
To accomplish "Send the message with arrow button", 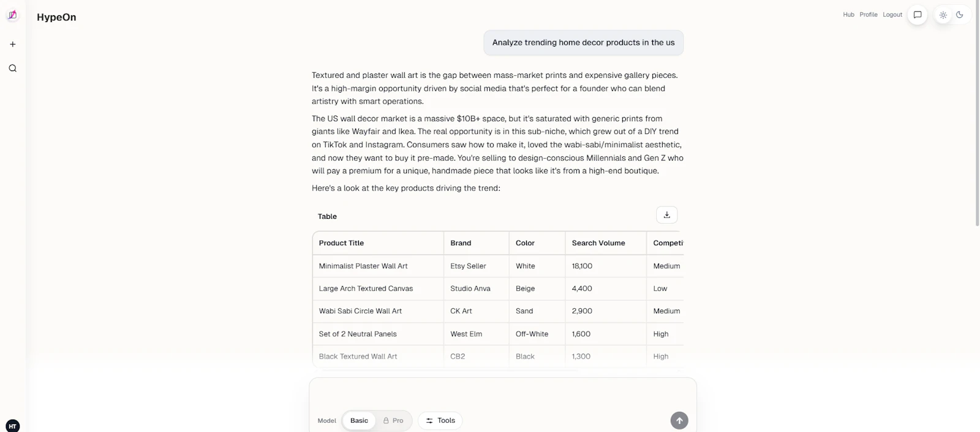I will point(679,420).
